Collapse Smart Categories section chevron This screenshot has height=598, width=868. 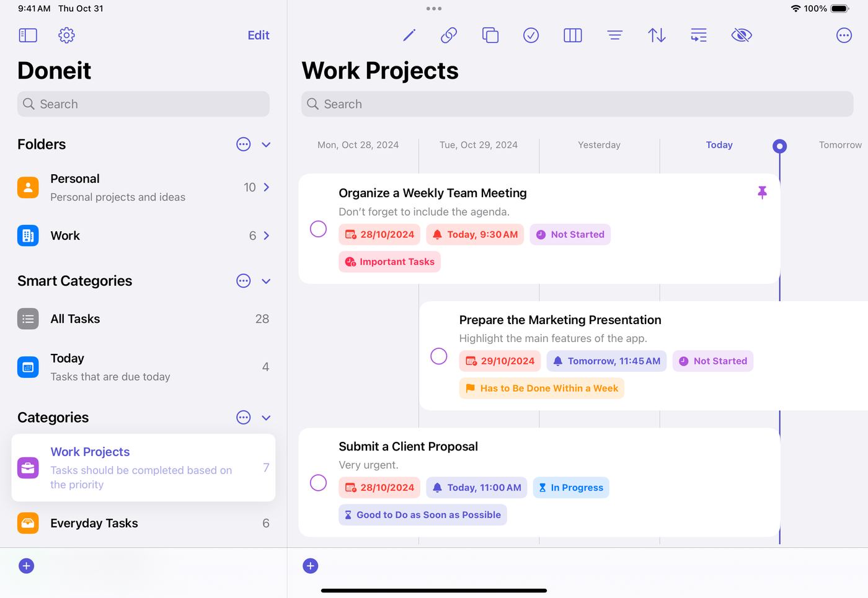[266, 281]
